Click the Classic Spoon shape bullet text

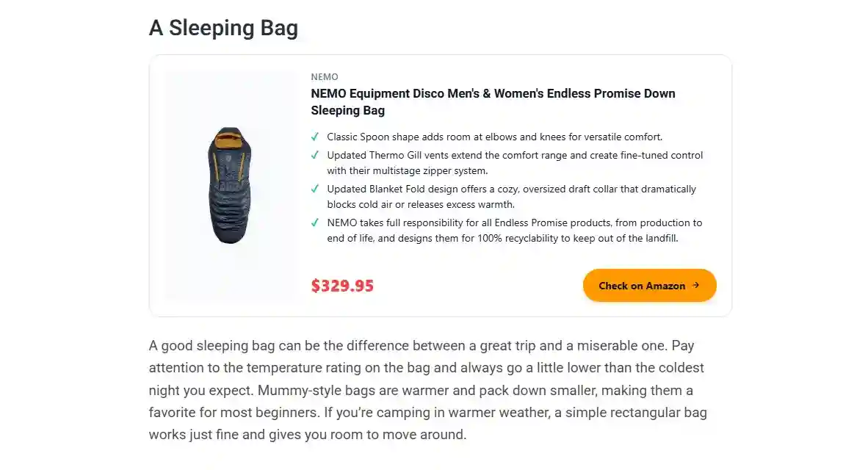494,137
